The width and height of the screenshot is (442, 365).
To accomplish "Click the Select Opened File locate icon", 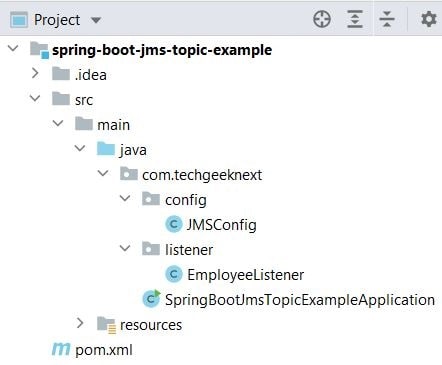I will click(x=322, y=19).
